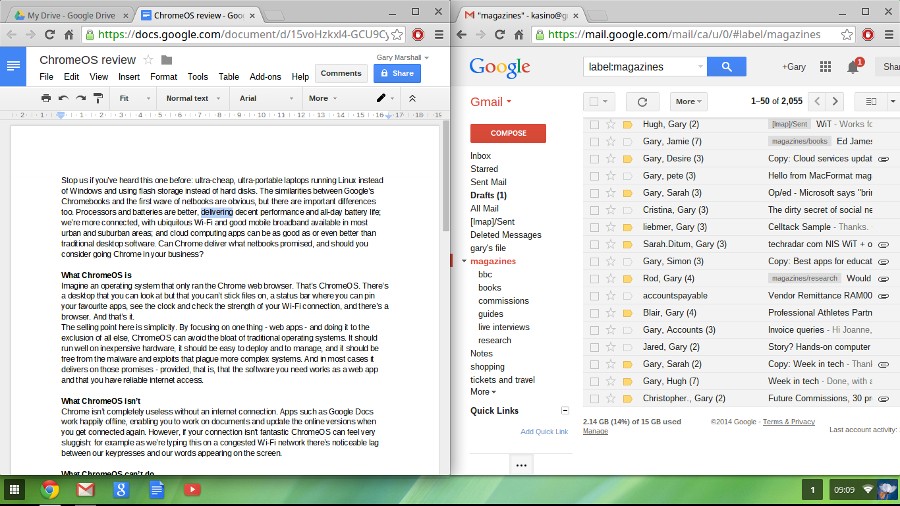Click the print icon in Docs toolbar
Viewport: 900px width, 506px height.
coord(46,98)
